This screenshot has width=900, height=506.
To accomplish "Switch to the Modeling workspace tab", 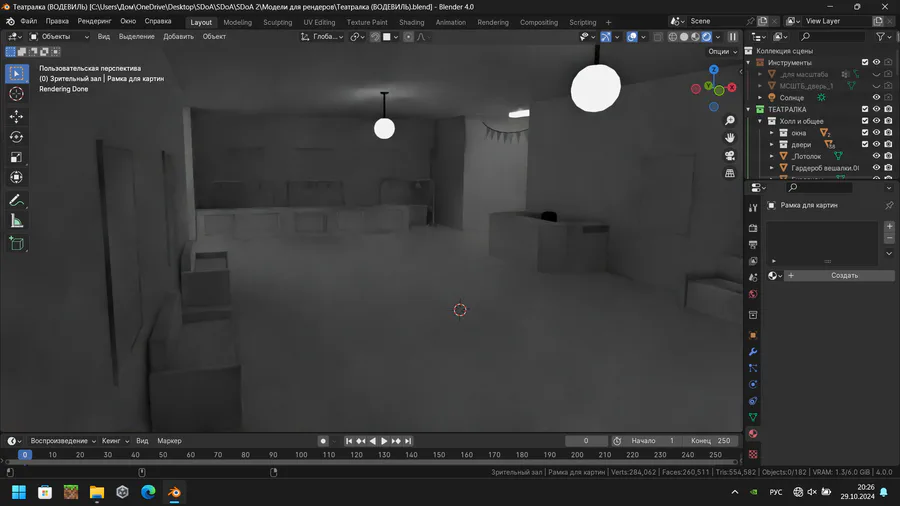I will pyautogui.click(x=238, y=22).
